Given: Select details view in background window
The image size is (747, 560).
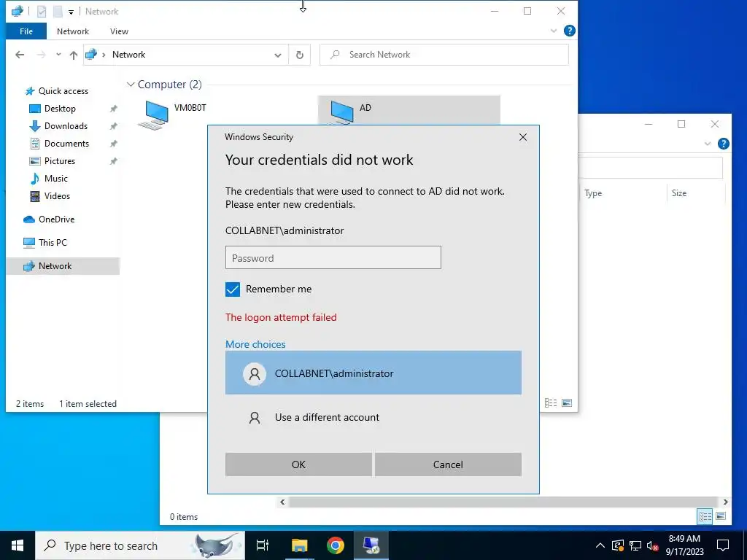Looking at the screenshot, I should tap(705, 516).
